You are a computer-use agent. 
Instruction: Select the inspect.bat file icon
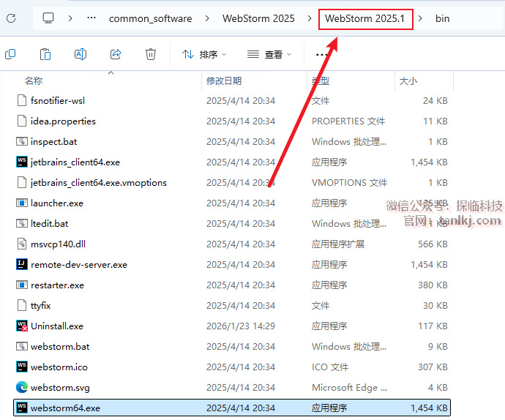[22, 141]
